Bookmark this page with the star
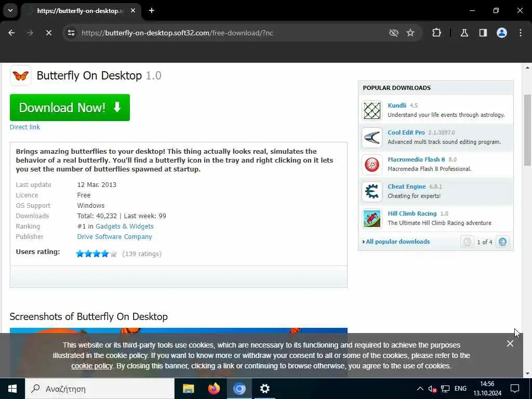The height and width of the screenshot is (399, 532). 410,33
